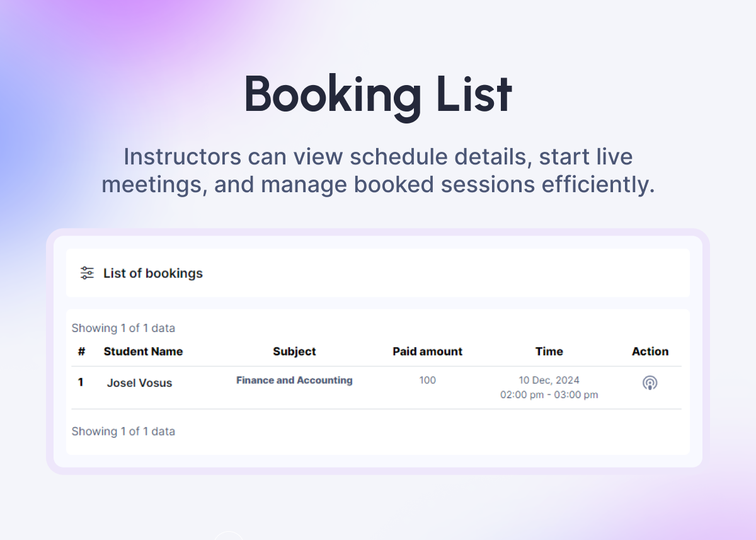The image size is (756, 540).
Task: Select the Subject column header
Action: click(x=294, y=352)
